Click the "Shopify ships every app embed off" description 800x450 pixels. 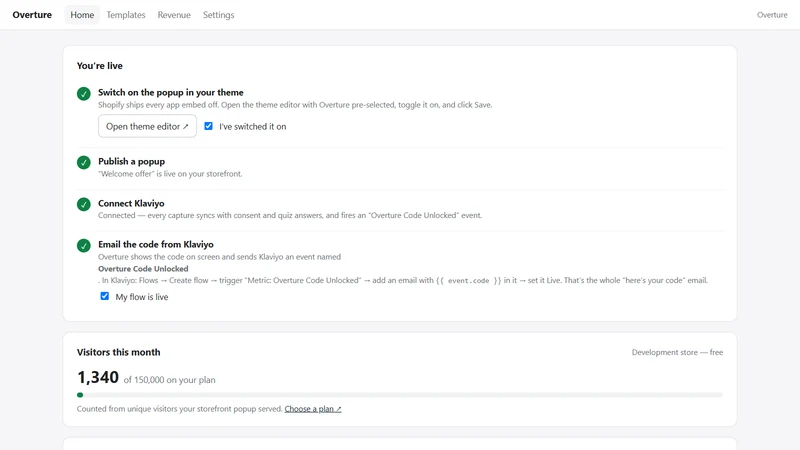pos(295,105)
